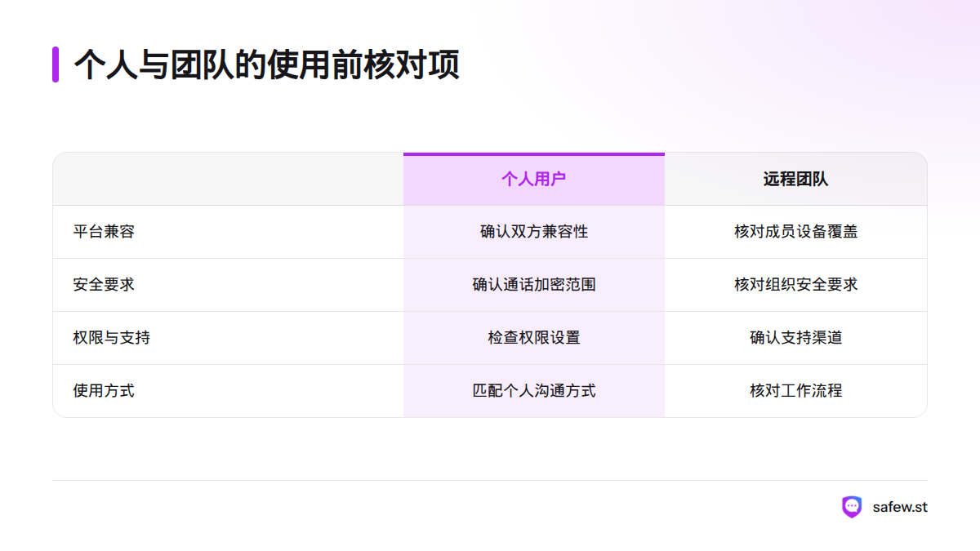Click the cell 核对工作流程
Screen dimensions: 980x551
796,391
